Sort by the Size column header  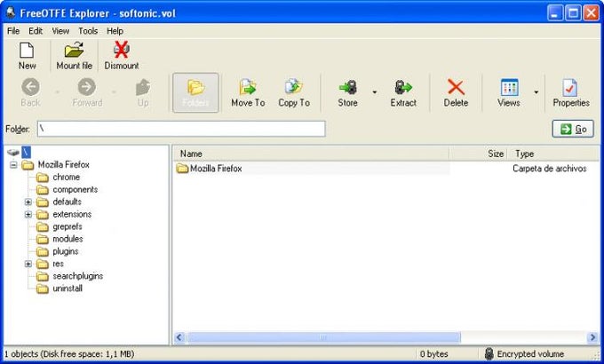478,154
